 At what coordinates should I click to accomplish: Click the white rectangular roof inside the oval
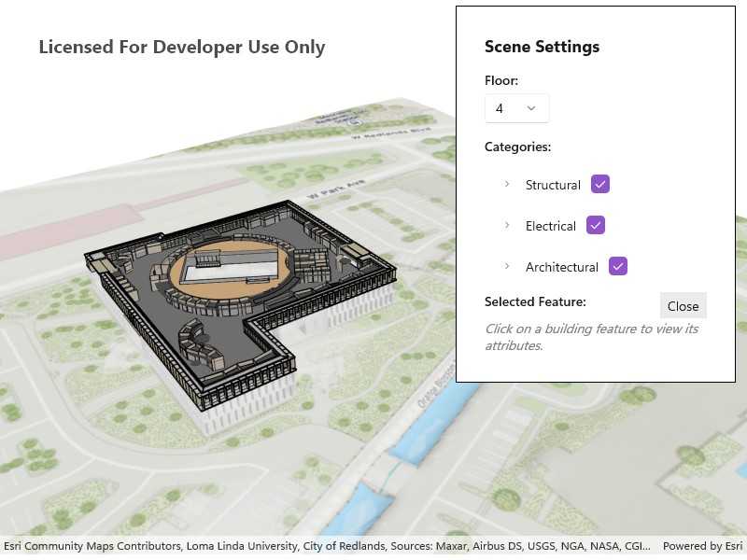click(x=232, y=267)
